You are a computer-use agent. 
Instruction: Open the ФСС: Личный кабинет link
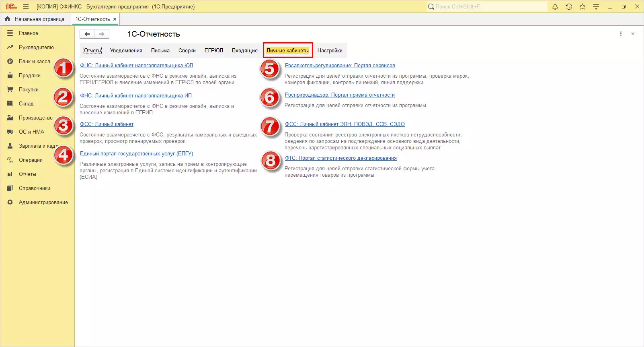[107, 124]
